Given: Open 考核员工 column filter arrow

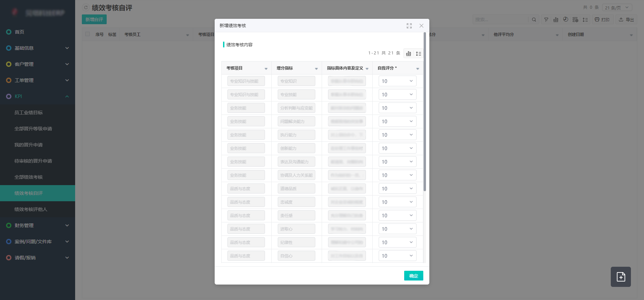Looking at the screenshot, I should pyautogui.click(x=187, y=35).
